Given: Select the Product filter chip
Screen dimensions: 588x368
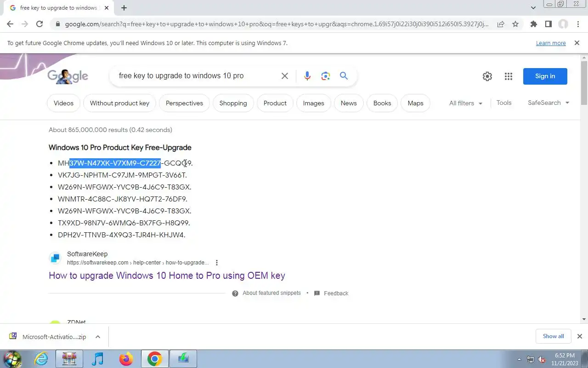Looking at the screenshot, I should 275,103.
